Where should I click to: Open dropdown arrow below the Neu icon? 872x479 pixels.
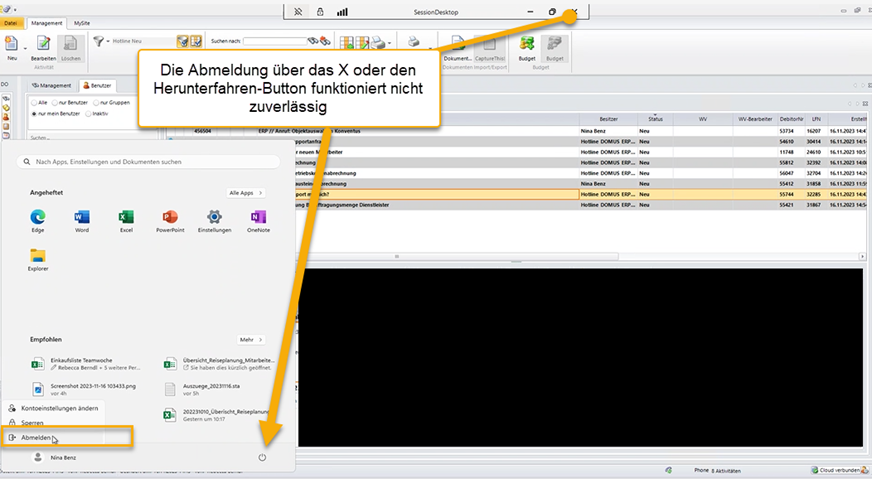pos(25,48)
